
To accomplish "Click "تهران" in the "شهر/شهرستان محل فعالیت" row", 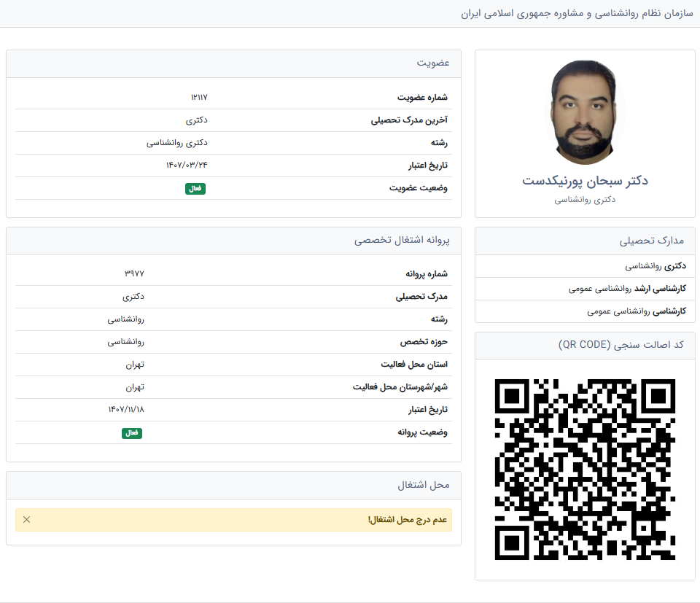I will pyautogui.click(x=135, y=387).
